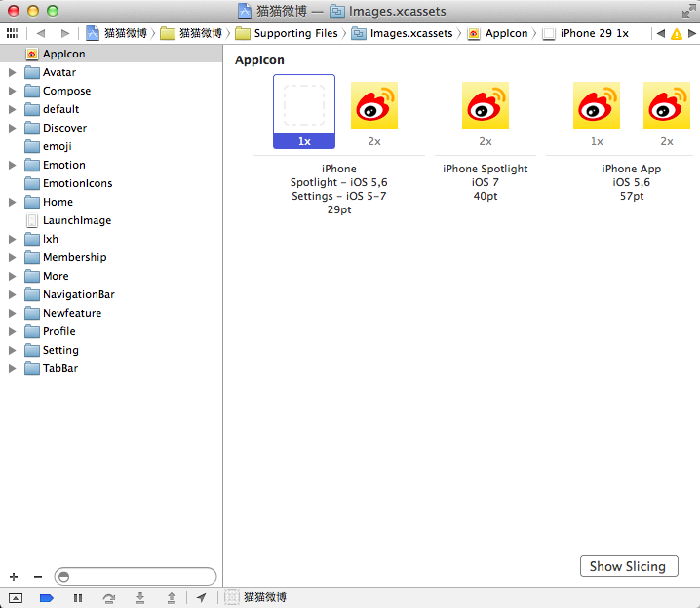Select the iPhone App 57pt 1x icon

click(x=597, y=105)
